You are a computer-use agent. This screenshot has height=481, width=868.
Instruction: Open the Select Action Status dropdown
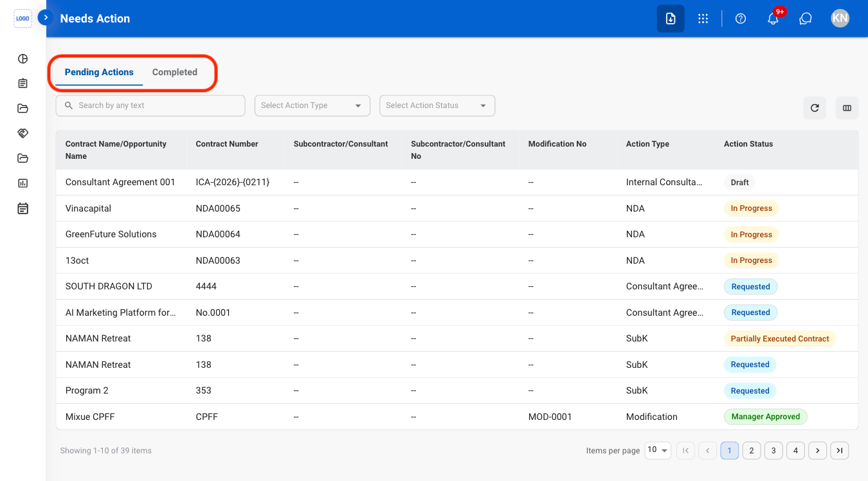(437, 105)
